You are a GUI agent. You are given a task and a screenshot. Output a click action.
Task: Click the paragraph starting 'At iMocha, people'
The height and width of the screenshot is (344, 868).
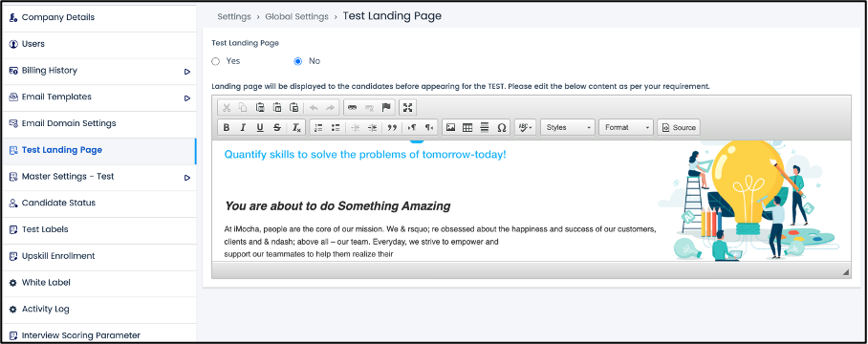click(440, 242)
